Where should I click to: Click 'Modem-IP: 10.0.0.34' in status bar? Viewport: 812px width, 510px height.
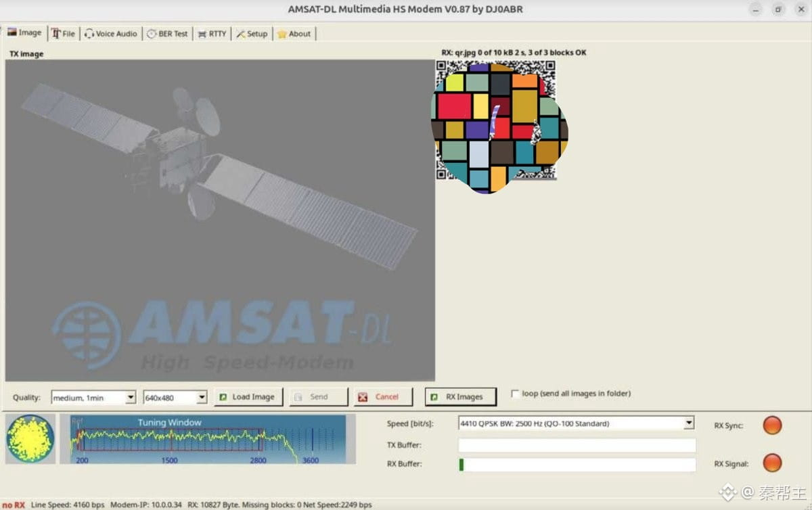pyautogui.click(x=146, y=505)
